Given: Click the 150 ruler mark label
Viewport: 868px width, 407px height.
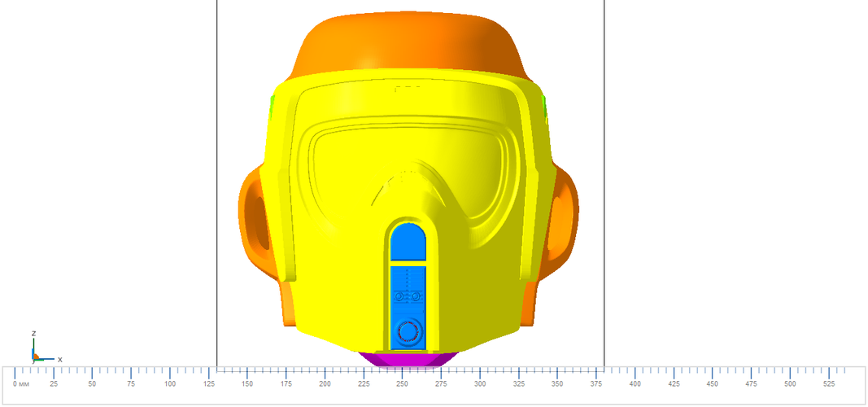Looking at the screenshot, I should click(x=247, y=384).
